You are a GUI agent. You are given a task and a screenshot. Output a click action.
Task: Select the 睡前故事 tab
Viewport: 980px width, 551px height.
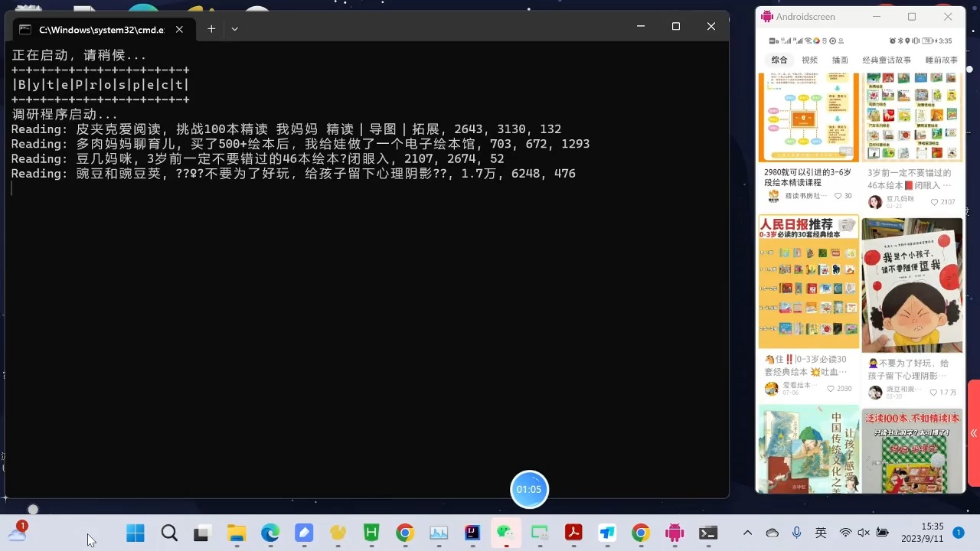(x=942, y=60)
